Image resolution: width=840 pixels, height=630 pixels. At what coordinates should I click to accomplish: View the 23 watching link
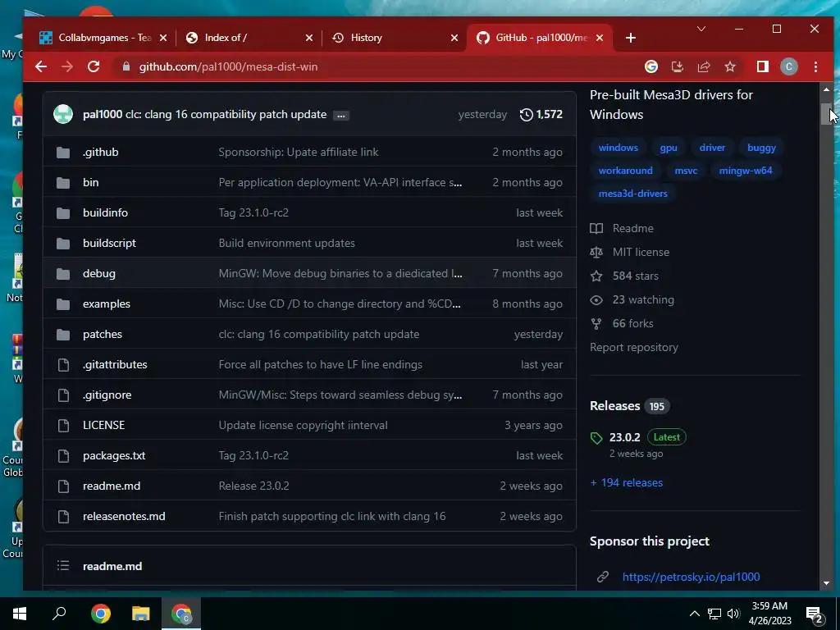[x=632, y=299]
